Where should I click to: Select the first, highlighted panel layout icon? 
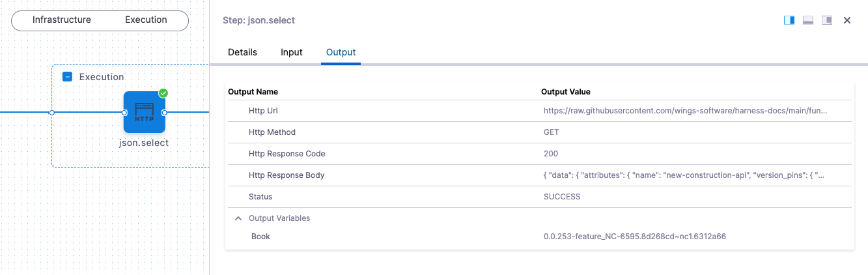[x=789, y=20]
